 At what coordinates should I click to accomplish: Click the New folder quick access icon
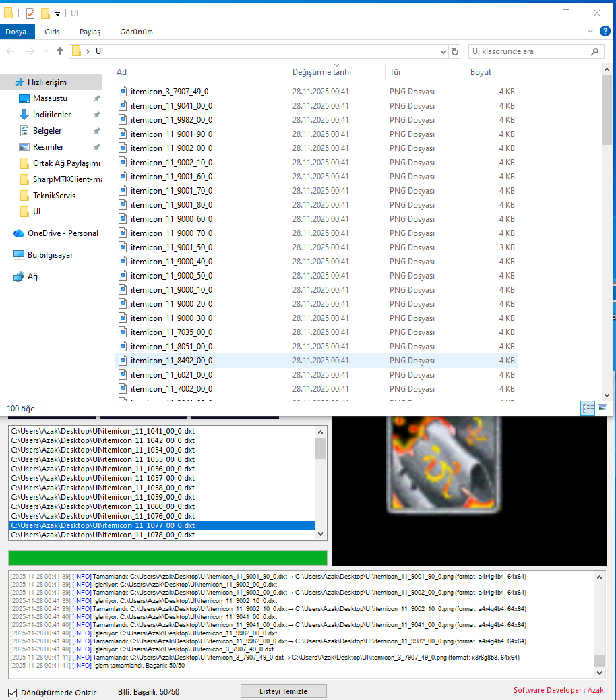(x=45, y=13)
